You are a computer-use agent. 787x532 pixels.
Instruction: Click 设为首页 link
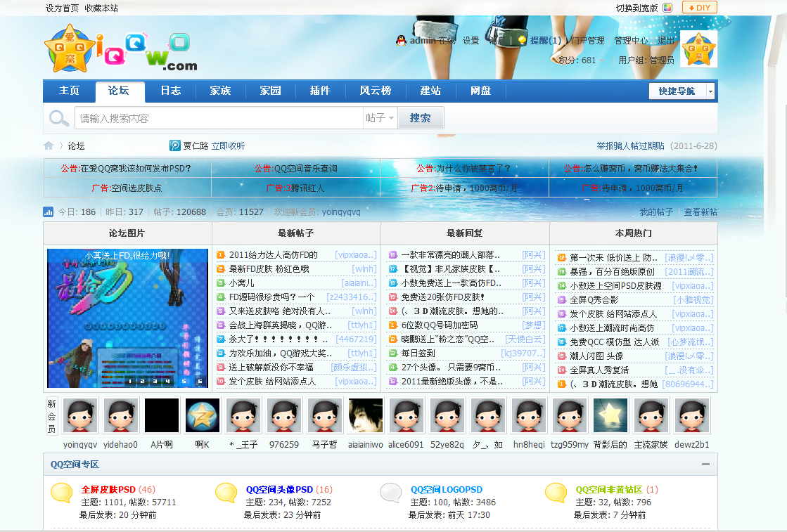click(x=62, y=8)
